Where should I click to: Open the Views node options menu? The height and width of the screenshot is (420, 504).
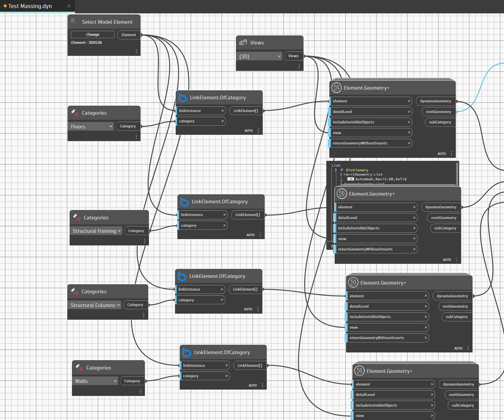tap(299, 67)
